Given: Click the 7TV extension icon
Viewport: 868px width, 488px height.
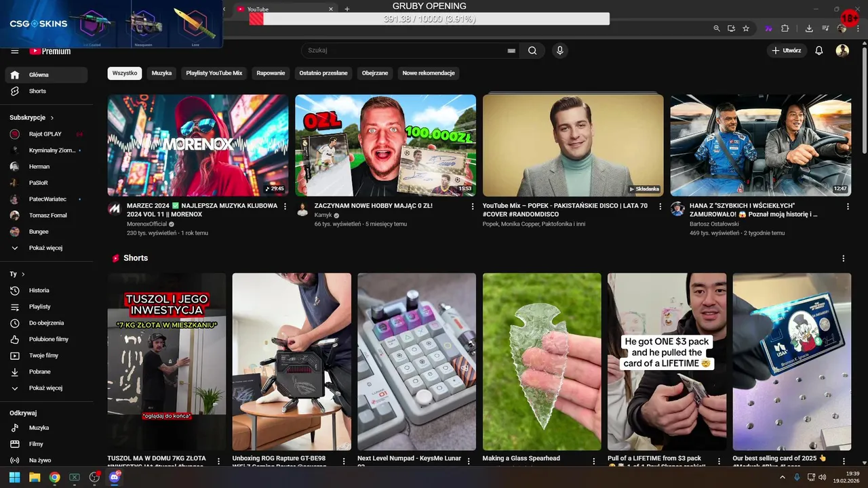Looking at the screenshot, I should (x=768, y=28).
